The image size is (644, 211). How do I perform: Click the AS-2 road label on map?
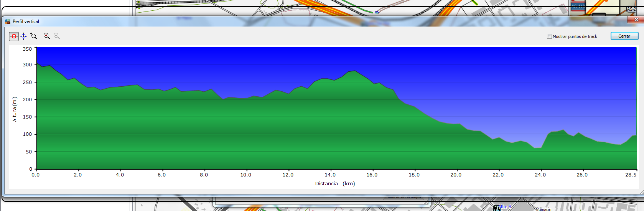631,9
